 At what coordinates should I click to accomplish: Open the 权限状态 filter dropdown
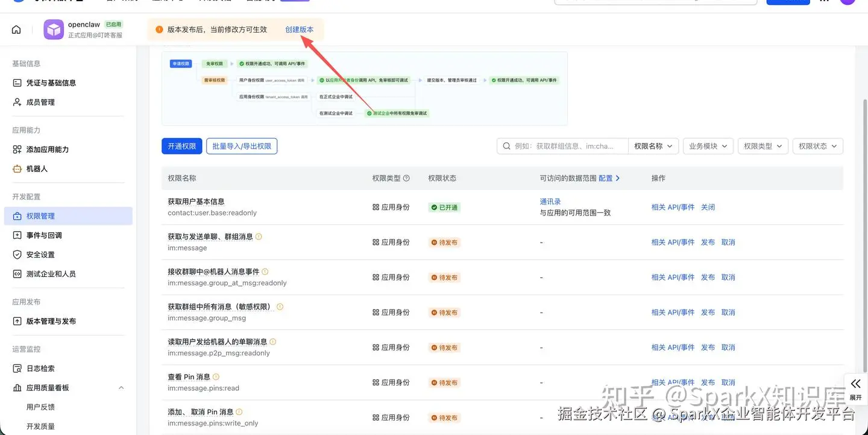pos(818,146)
